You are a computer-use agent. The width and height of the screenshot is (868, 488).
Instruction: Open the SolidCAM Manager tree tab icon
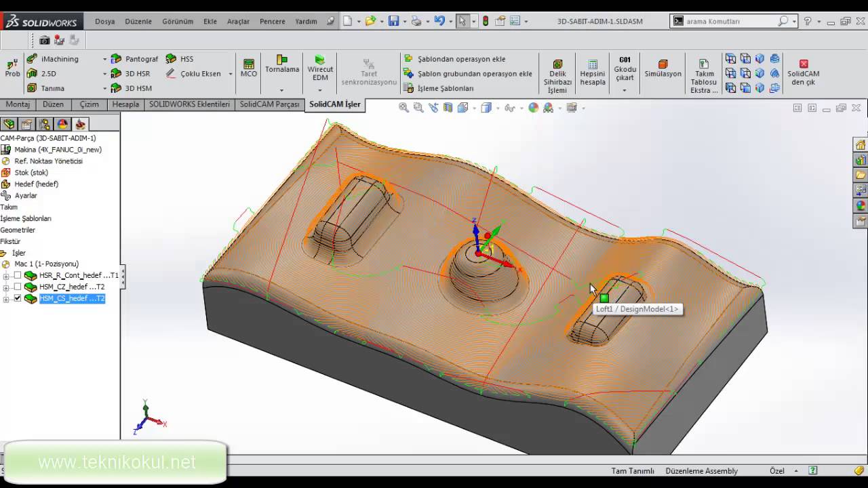[81, 124]
